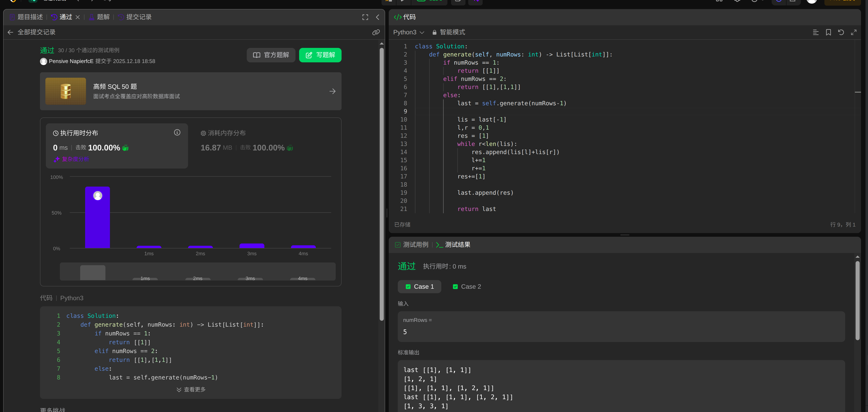The image size is (868, 412).
Task: Click the green 写题解 button
Action: point(320,55)
